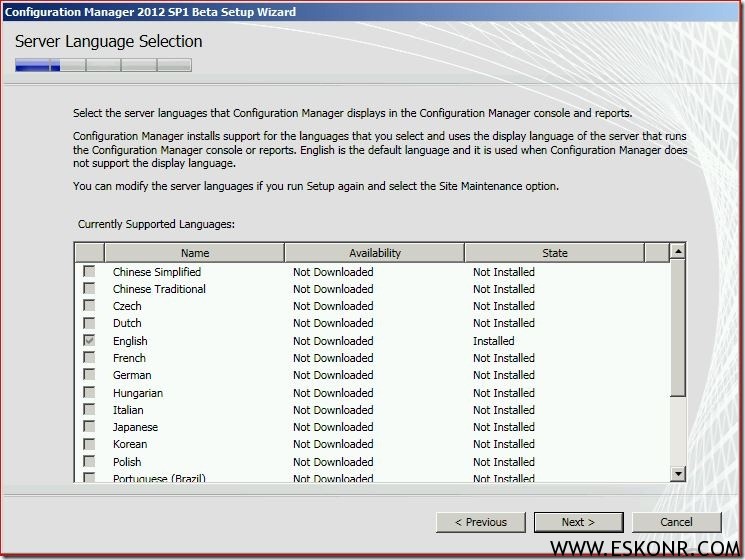The height and width of the screenshot is (560, 745).
Task: Sort list by State column header
Action: coord(554,253)
